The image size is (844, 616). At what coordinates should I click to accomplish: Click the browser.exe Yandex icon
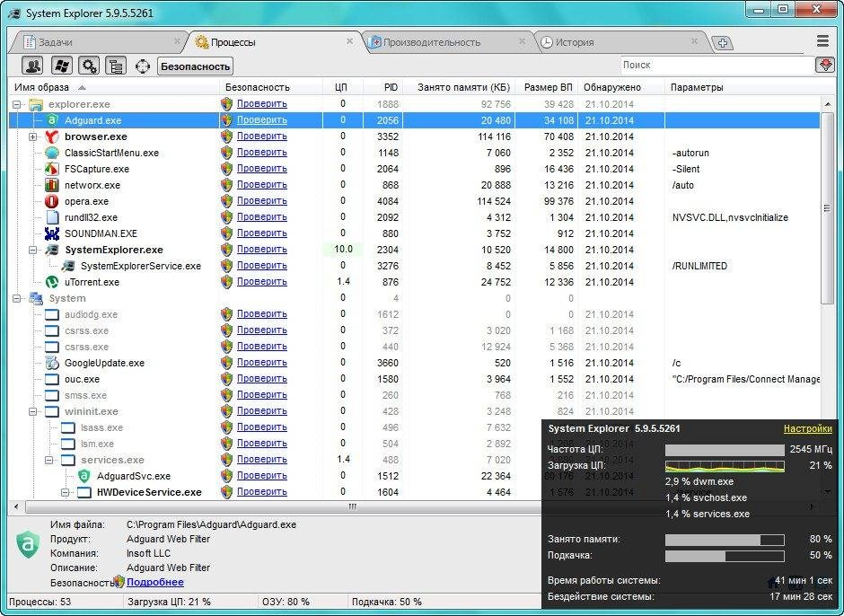click(52, 136)
